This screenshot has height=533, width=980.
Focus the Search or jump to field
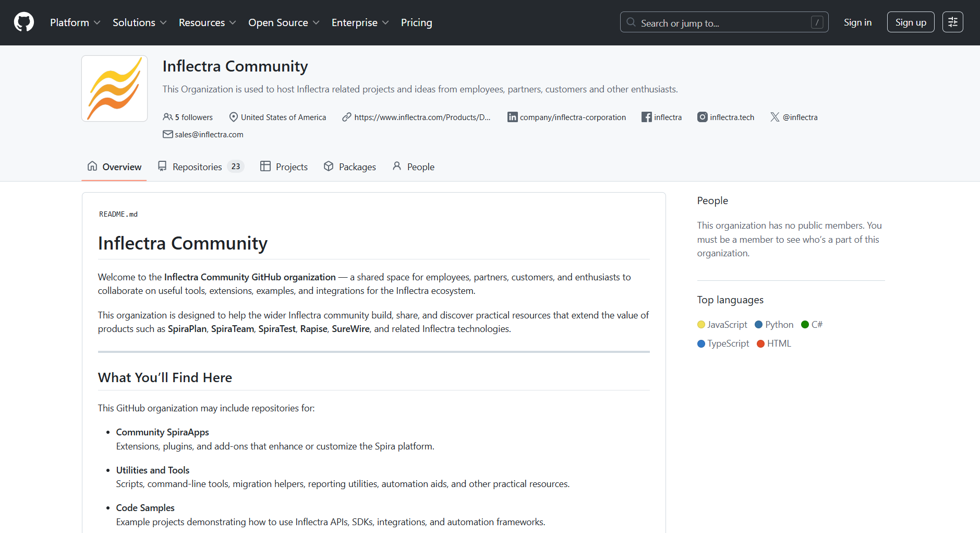(x=724, y=22)
